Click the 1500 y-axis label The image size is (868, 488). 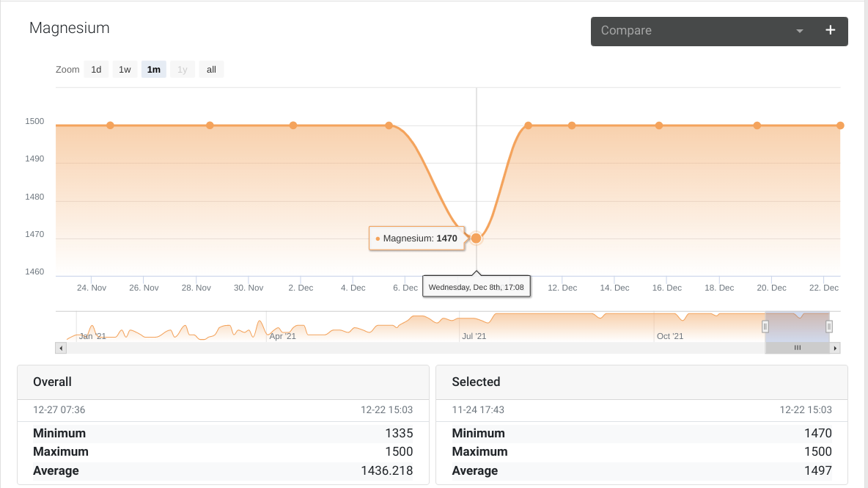pos(34,121)
